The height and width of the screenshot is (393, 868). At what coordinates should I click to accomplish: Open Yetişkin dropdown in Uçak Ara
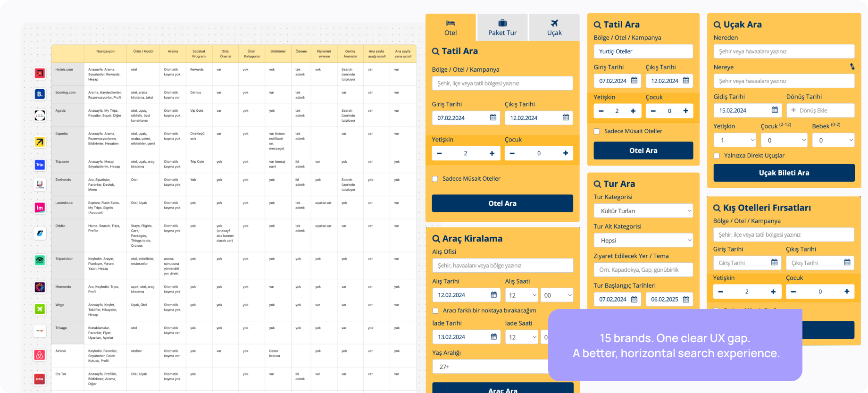tap(735, 140)
